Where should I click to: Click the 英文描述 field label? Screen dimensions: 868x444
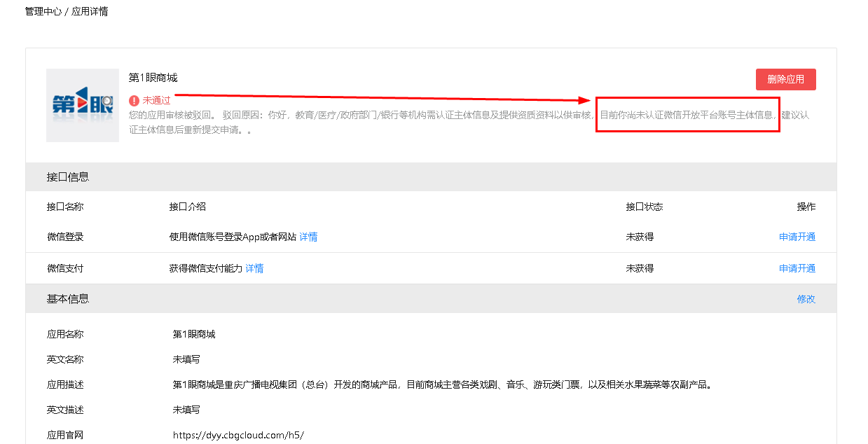(65, 410)
